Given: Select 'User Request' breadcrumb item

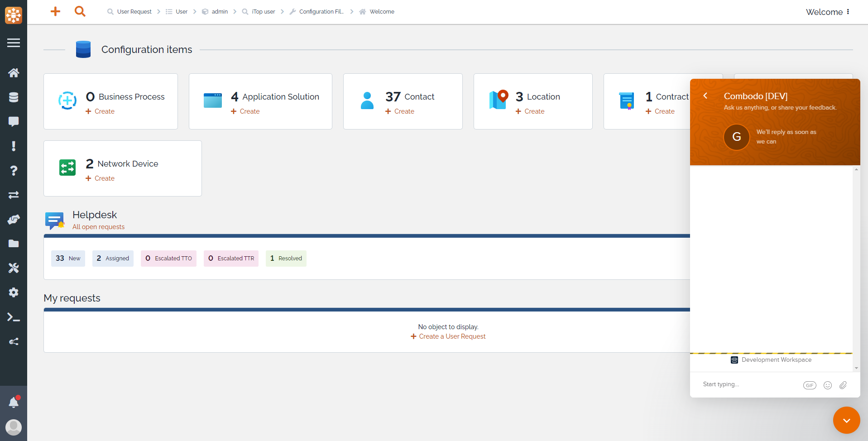Looking at the screenshot, I should [134, 12].
